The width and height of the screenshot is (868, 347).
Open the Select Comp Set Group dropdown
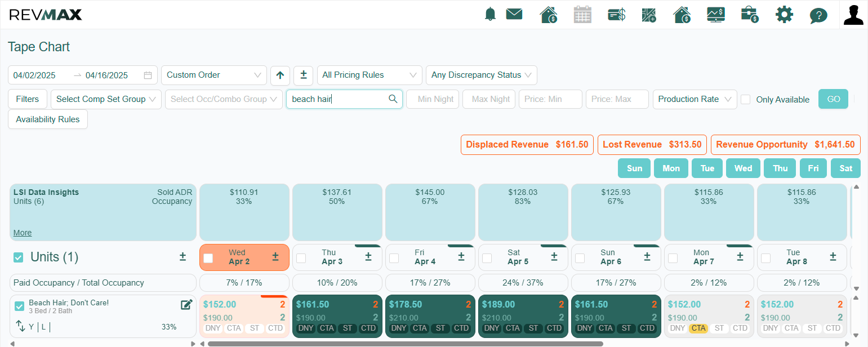(x=106, y=99)
